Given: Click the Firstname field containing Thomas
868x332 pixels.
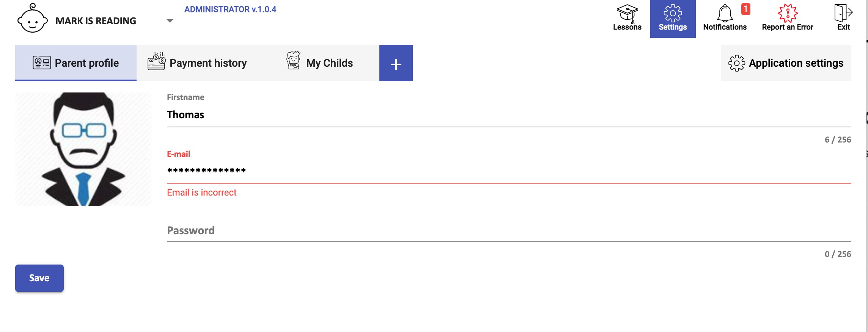Looking at the screenshot, I should [508, 115].
